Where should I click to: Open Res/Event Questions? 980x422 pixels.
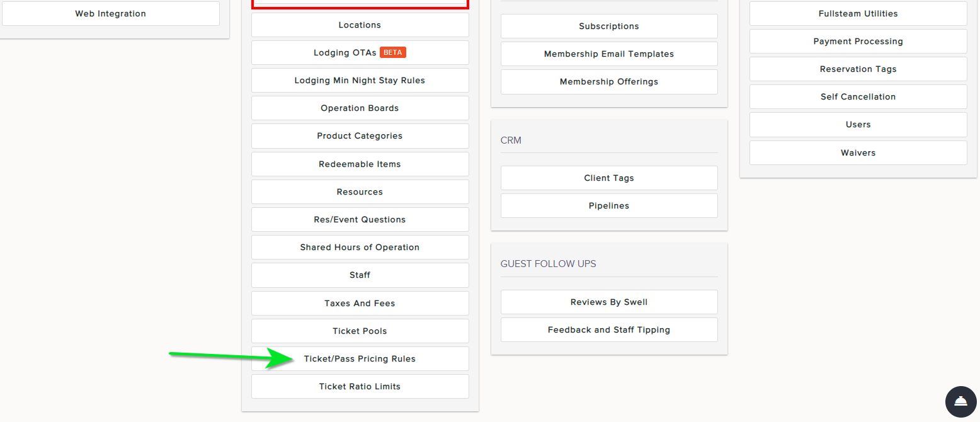pos(360,219)
